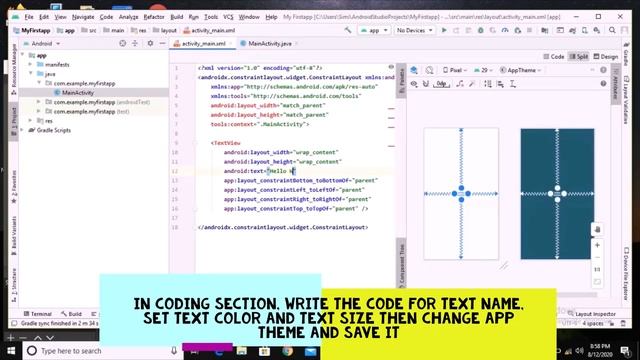Open the Pixel device dropdown
640x360 pixels.
pos(455,70)
